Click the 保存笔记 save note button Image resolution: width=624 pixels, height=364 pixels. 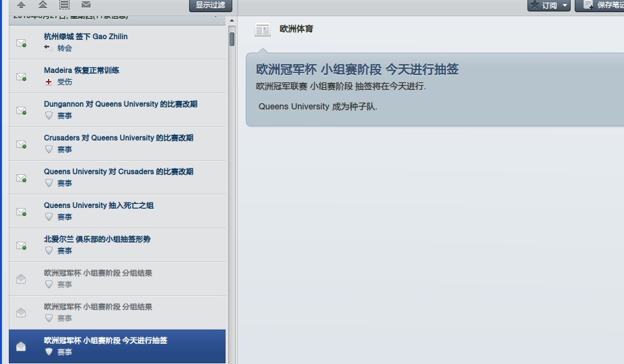point(601,5)
